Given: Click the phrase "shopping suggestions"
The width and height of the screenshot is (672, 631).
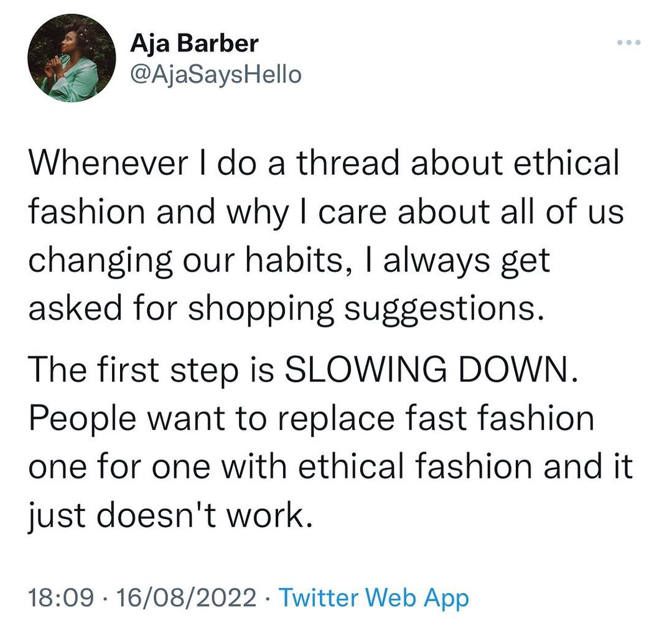Looking at the screenshot, I should (x=362, y=309).
